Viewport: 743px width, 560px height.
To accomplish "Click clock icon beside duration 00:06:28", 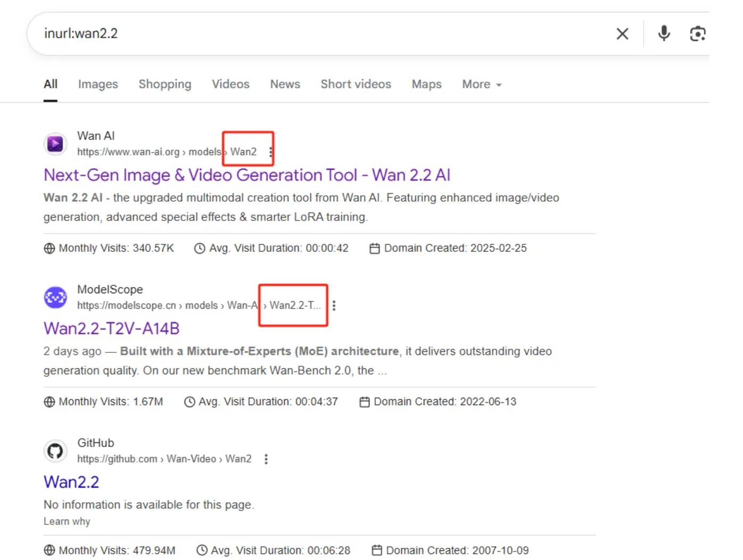I will tap(202, 550).
